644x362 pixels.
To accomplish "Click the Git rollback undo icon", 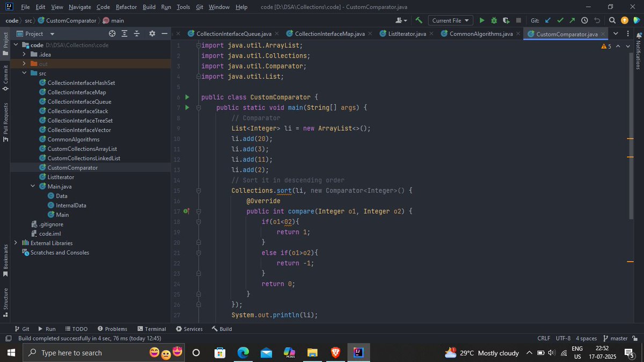I will [x=597, y=20].
